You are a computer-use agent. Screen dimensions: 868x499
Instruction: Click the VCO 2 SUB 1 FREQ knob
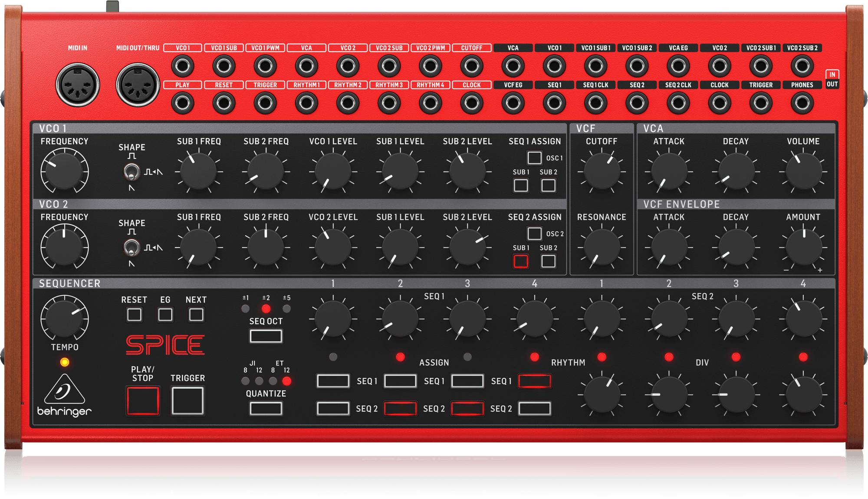click(x=198, y=248)
